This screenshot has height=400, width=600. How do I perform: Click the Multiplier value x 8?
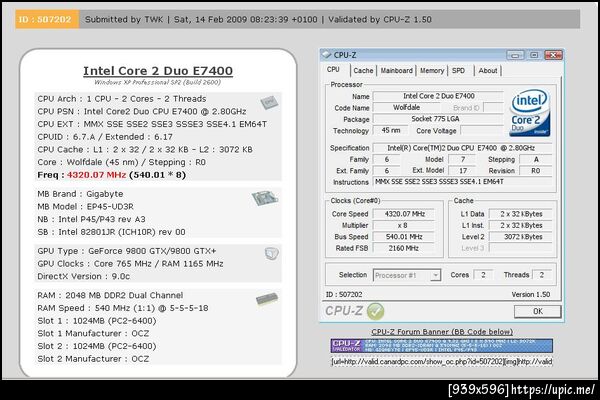coord(404,225)
